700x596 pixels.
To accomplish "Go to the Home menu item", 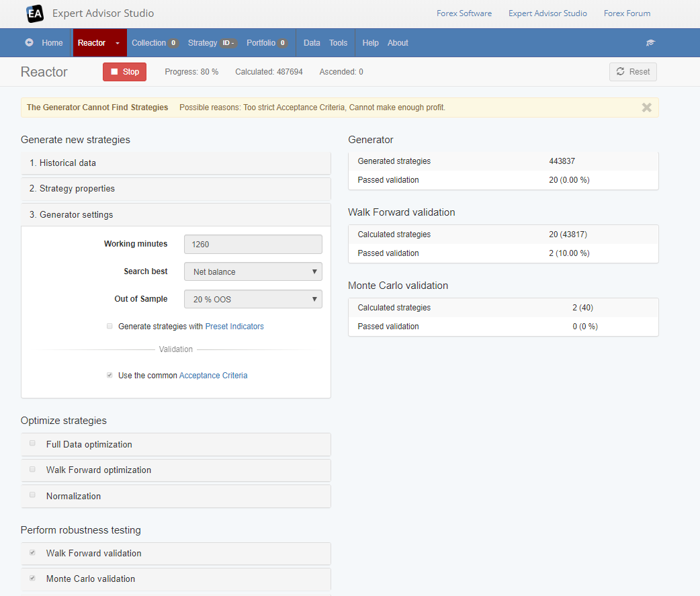I will tap(52, 43).
